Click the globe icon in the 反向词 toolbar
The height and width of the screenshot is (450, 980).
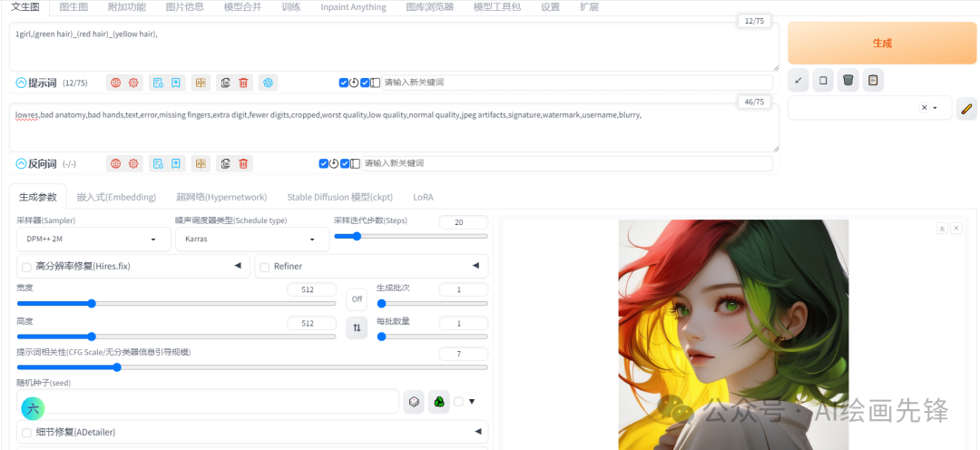(x=115, y=163)
